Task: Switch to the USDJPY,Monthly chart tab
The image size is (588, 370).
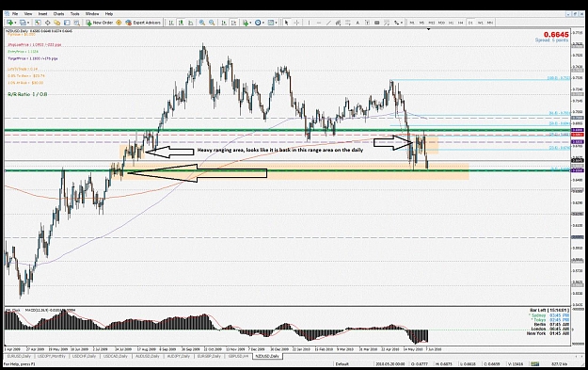Action: point(52,356)
